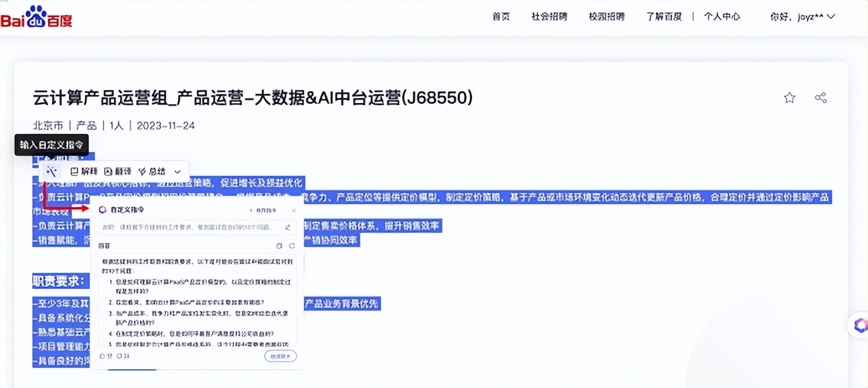This screenshot has width=868, height=388.
Task: Open the 了解百度 navigation item
Action: click(x=664, y=17)
